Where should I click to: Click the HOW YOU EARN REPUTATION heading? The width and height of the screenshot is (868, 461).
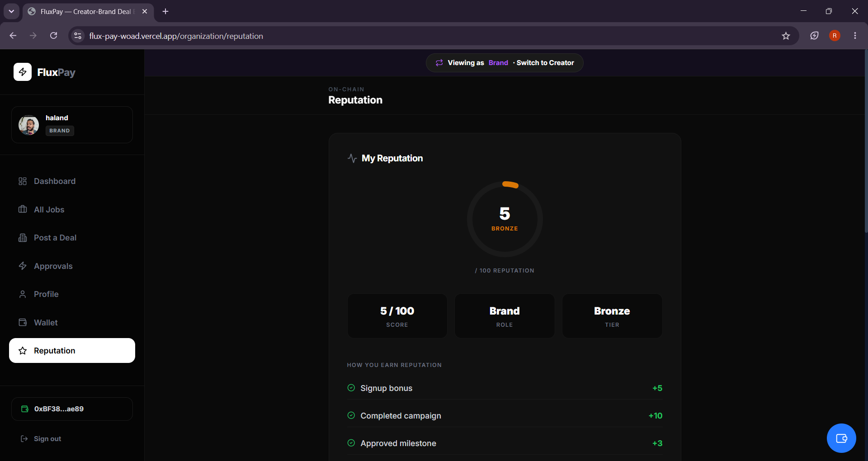(x=394, y=365)
